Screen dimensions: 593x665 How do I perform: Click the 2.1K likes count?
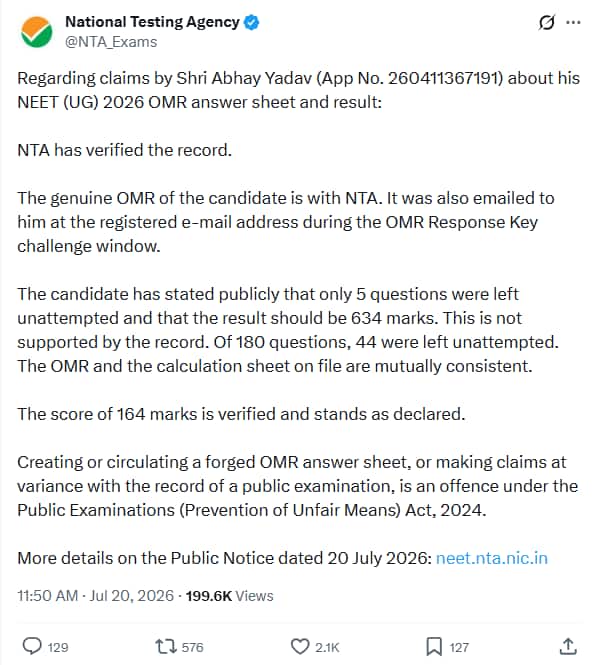pos(327,647)
